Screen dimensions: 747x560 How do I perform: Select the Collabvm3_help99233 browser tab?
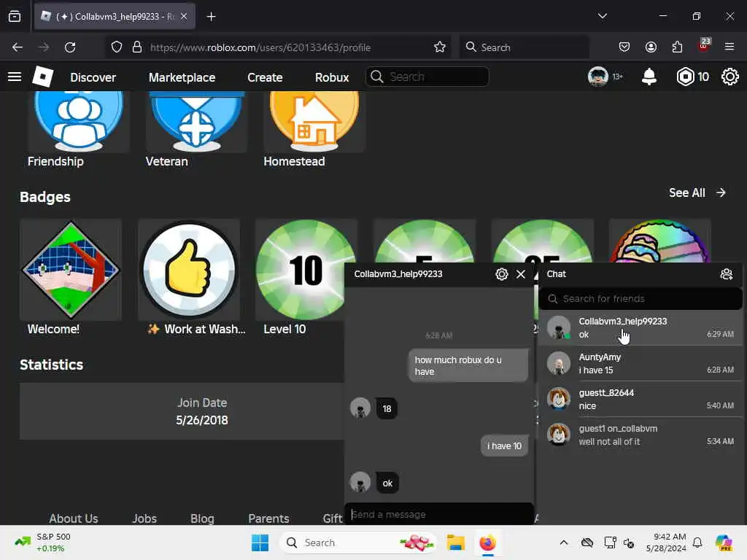tap(115, 17)
